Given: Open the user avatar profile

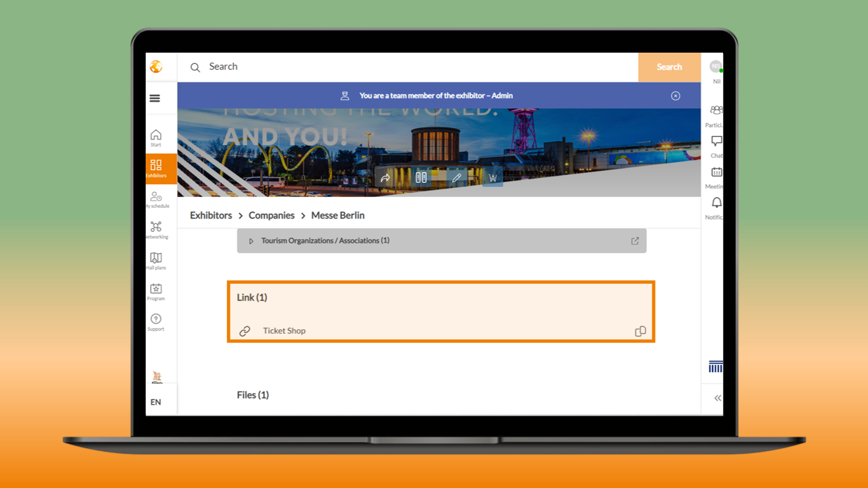Looking at the screenshot, I should [x=716, y=67].
